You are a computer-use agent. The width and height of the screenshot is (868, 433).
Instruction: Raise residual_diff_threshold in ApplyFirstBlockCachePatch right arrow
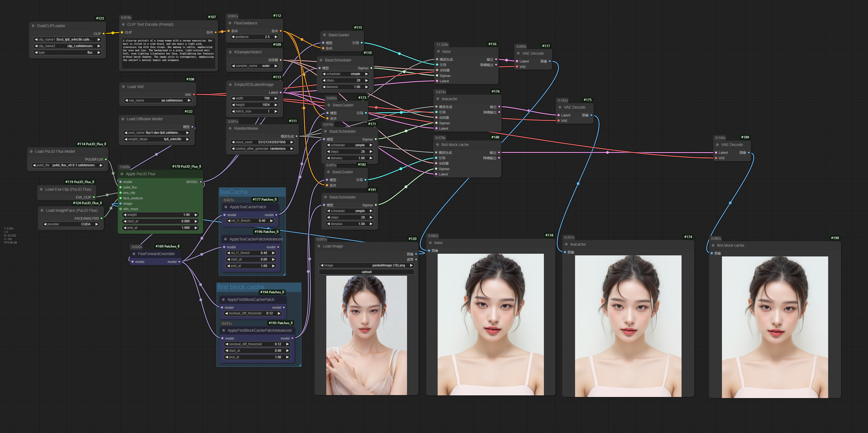pos(279,314)
